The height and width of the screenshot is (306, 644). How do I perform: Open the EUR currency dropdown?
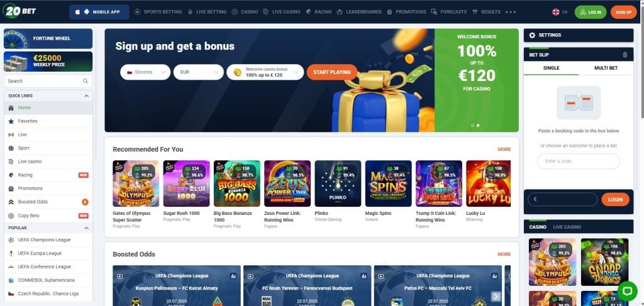tap(199, 72)
